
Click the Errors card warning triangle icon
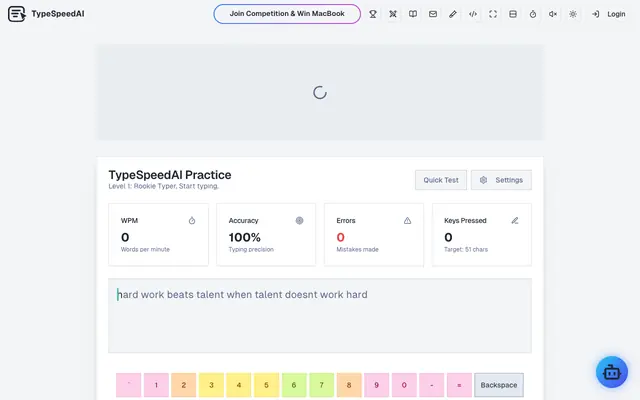[407, 221]
